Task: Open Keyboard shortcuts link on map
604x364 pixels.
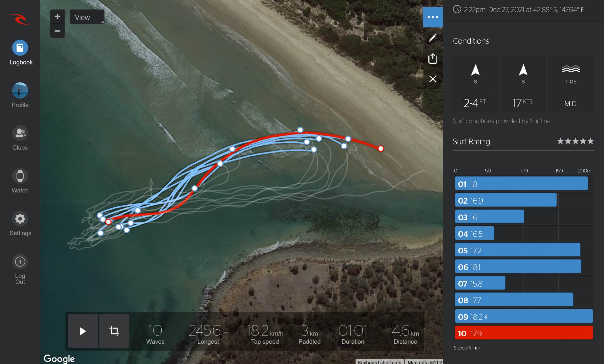Action: (379, 362)
